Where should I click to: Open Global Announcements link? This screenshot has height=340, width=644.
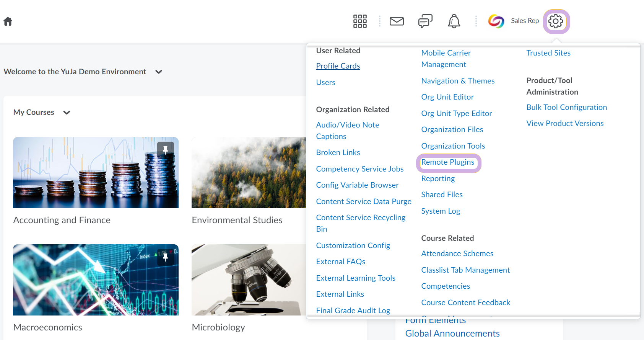(x=452, y=333)
